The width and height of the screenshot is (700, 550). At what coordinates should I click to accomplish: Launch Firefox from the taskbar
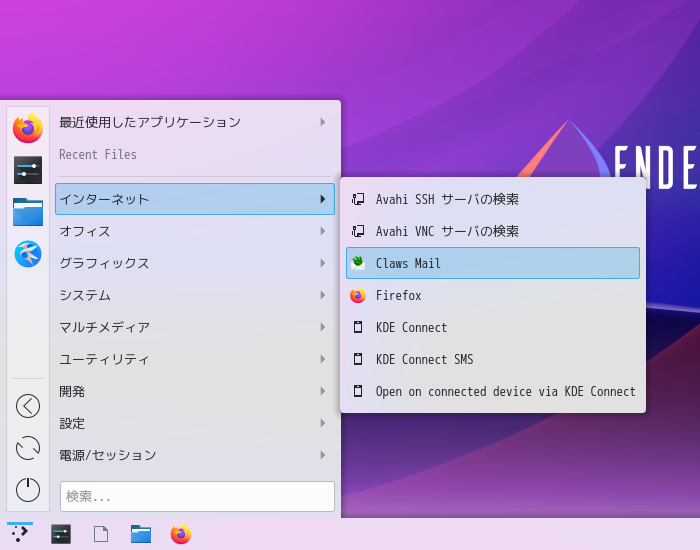(x=181, y=534)
